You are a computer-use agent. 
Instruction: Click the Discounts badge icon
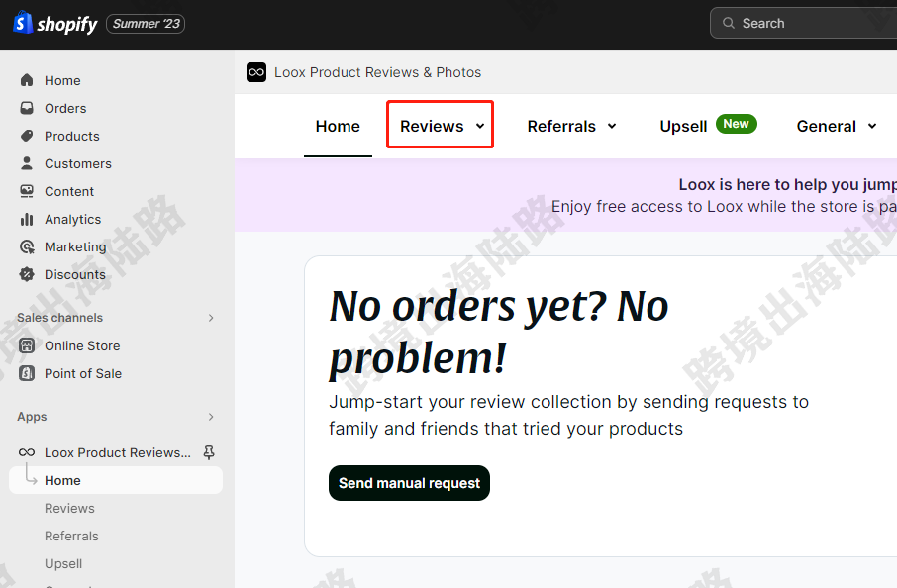(x=27, y=274)
